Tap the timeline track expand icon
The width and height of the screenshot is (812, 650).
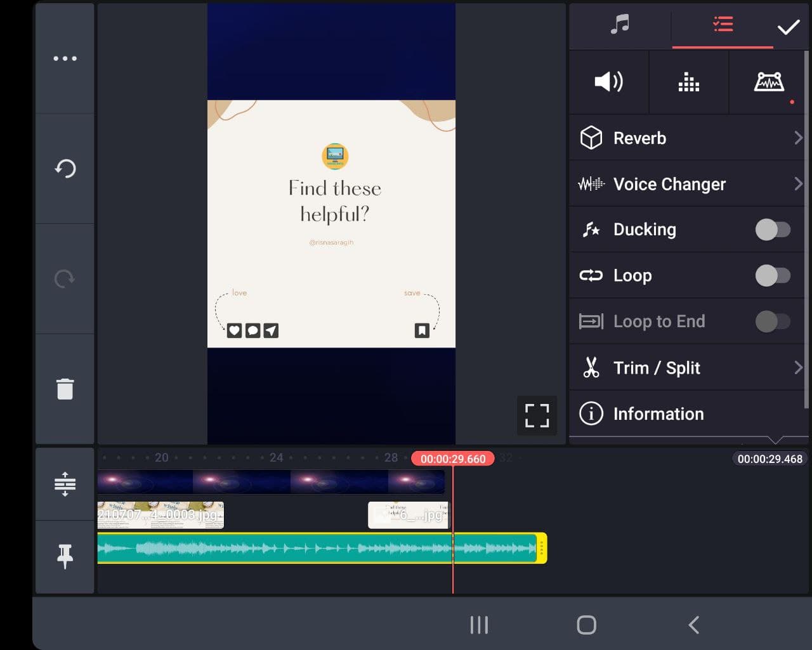point(65,484)
